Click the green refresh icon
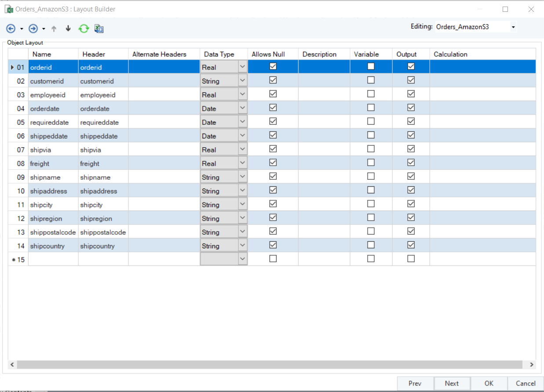 (x=84, y=29)
